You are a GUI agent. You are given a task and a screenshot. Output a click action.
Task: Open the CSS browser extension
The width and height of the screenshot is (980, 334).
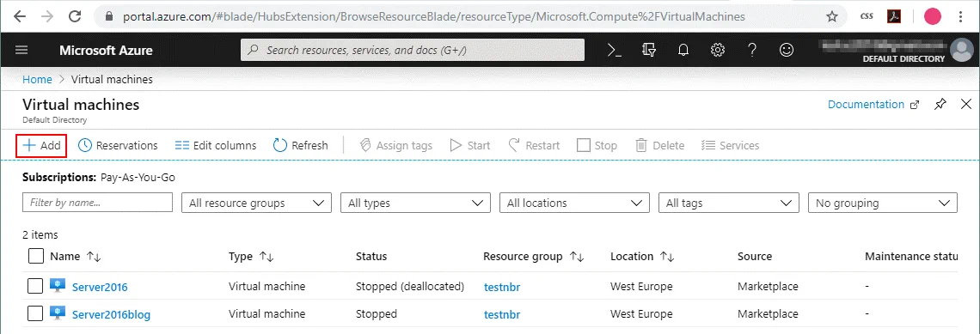867,17
